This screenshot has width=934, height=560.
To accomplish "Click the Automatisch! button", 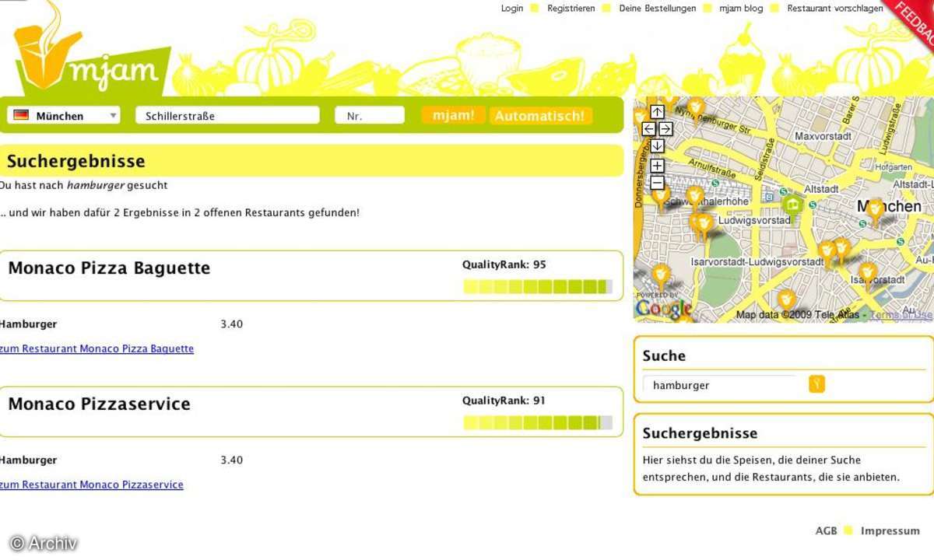I will pyautogui.click(x=540, y=116).
